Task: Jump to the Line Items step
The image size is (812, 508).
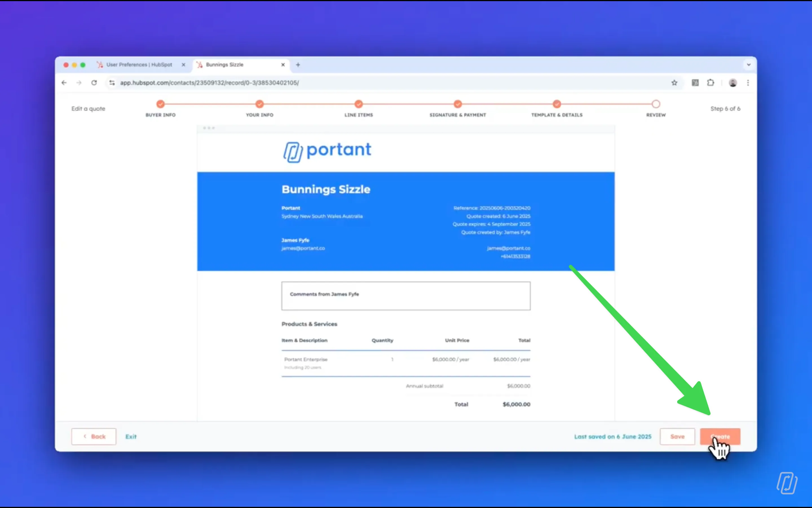Action: point(359,104)
